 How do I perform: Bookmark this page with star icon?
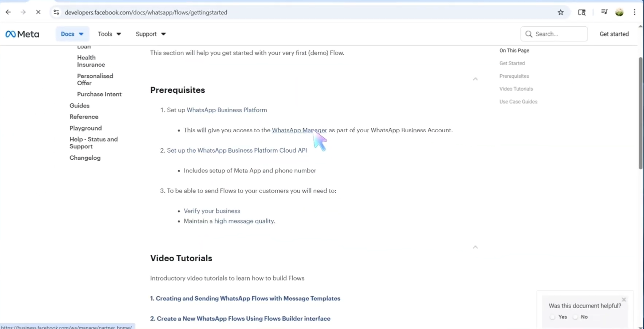[x=561, y=12]
